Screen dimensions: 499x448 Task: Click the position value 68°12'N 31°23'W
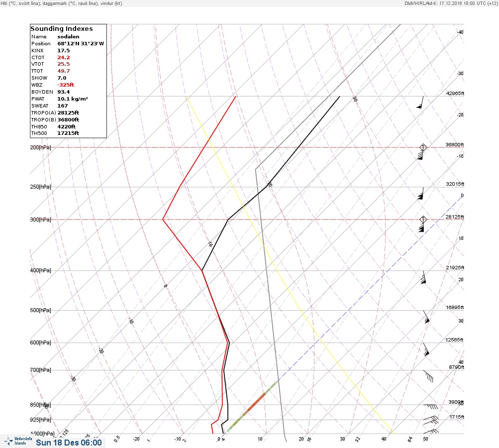[81, 44]
